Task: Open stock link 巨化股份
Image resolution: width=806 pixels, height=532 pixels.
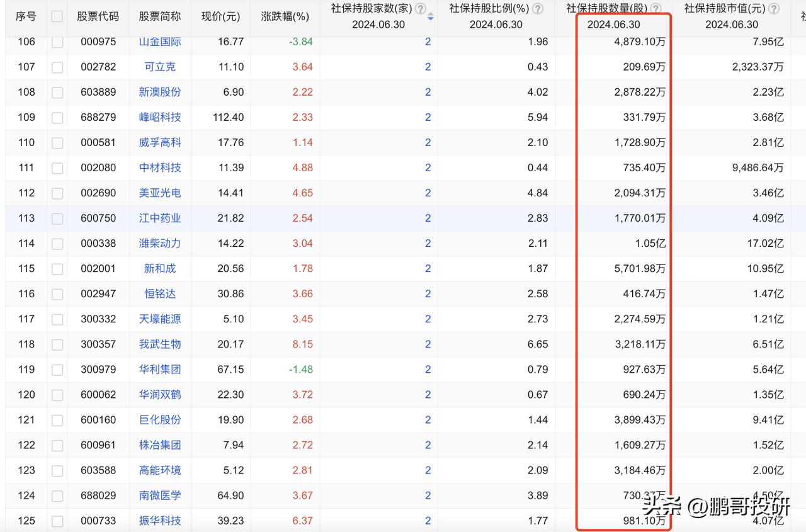Action: [x=160, y=419]
